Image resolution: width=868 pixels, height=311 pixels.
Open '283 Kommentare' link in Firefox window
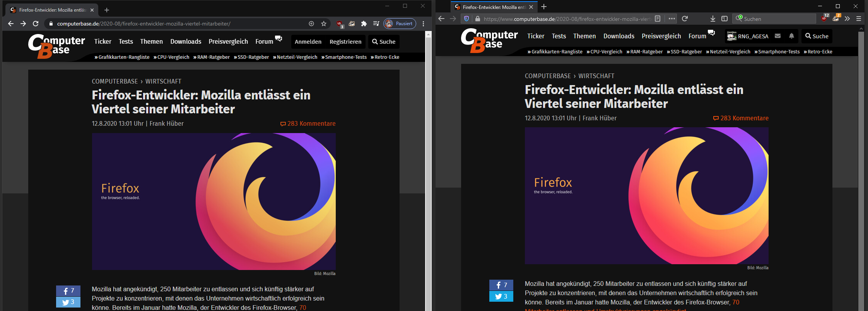[741, 118]
